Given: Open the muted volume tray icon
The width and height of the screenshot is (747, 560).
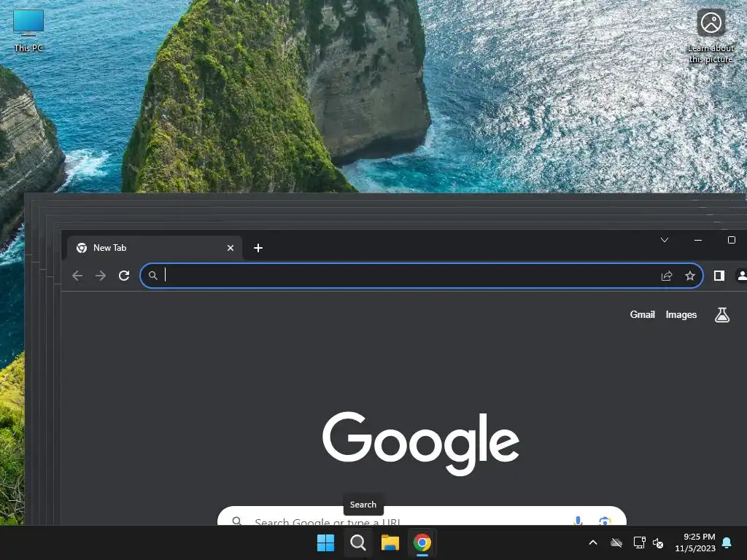Looking at the screenshot, I should click(x=658, y=542).
